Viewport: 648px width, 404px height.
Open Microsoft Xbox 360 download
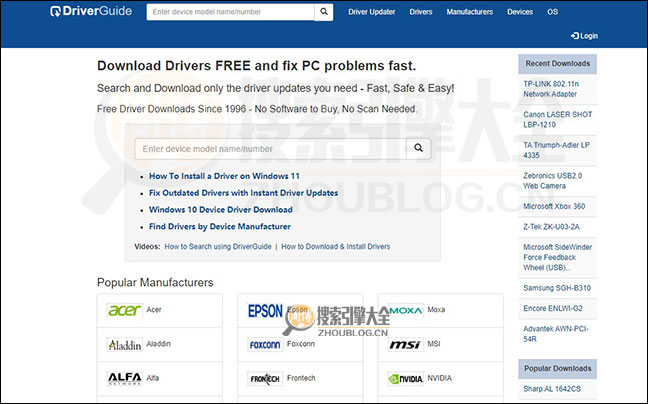click(x=554, y=207)
